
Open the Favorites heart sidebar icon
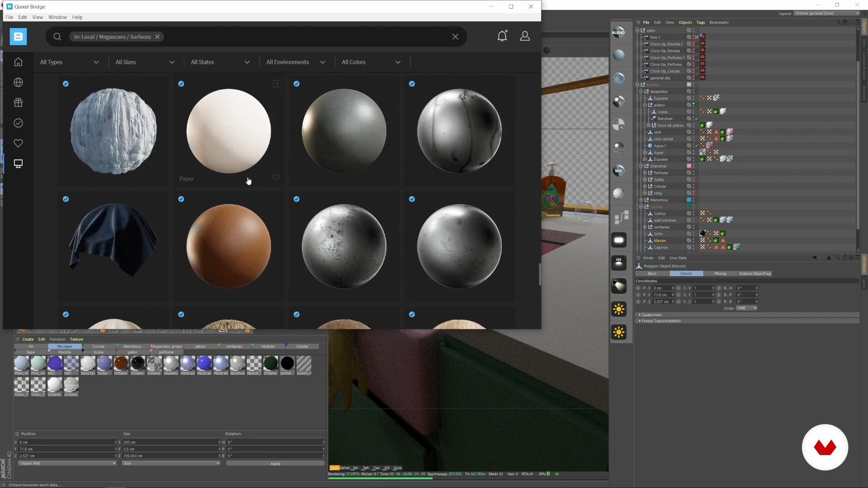(x=18, y=143)
